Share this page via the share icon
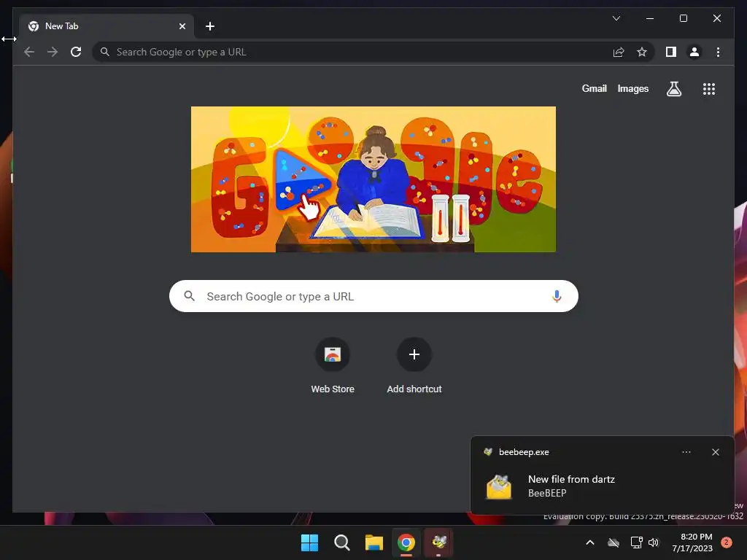This screenshot has height=560, width=747. 619,52
